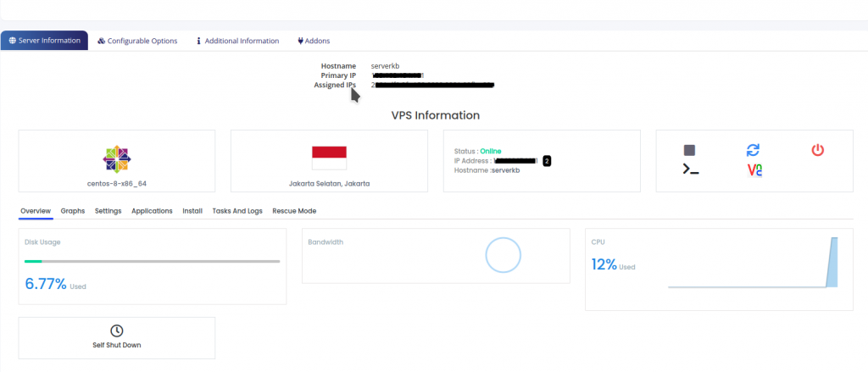868x372 pixels.
Task: Open the Rescue Mode sub-tab
Action: (294, 211)
